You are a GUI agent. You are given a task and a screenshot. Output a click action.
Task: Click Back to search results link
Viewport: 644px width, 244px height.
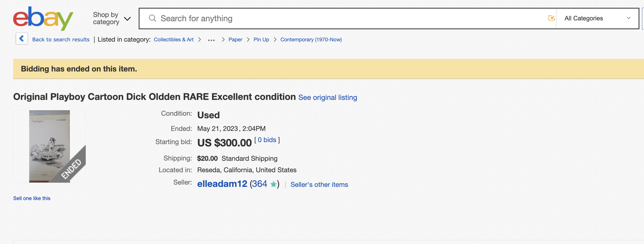tap(61, 40)
